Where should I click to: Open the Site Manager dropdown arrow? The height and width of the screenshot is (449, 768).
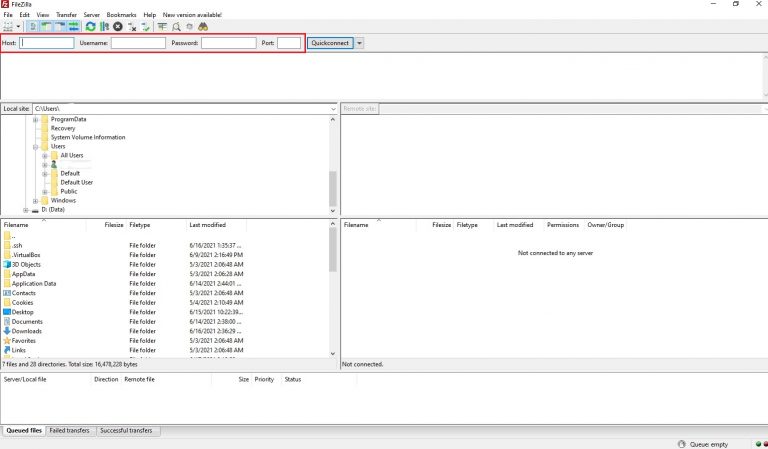pos(19,26)
